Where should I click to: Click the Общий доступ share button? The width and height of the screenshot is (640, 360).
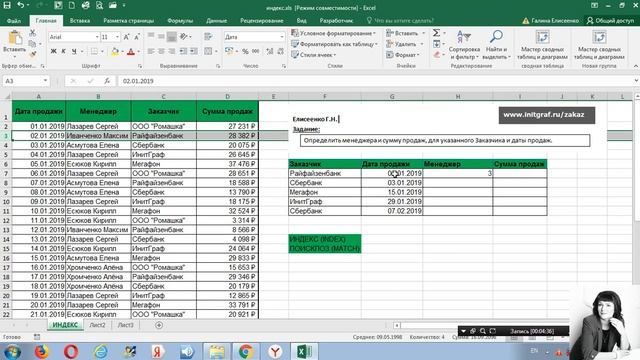click(611, 20)
